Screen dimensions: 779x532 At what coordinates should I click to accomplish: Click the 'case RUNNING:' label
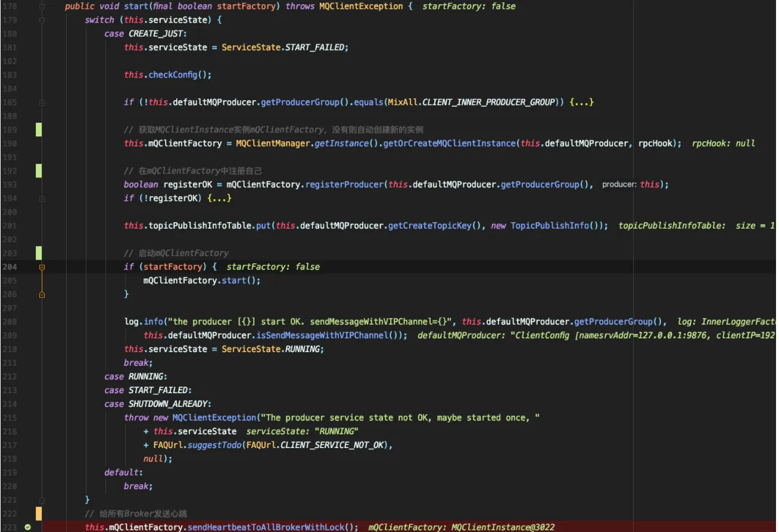[136, 377]
